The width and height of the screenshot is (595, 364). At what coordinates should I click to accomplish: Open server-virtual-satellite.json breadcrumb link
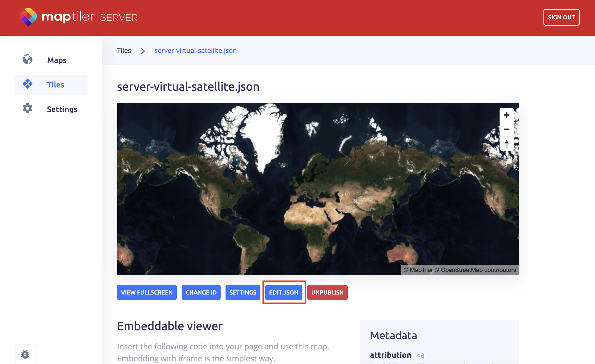(x=196, y=51)
